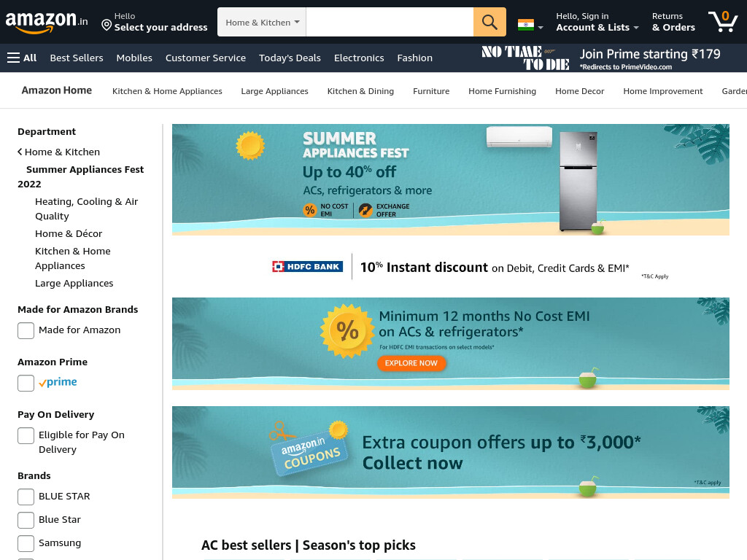747x560 pixels.
Task: Click the HDFC Bank logo
Action: point(307,267)
